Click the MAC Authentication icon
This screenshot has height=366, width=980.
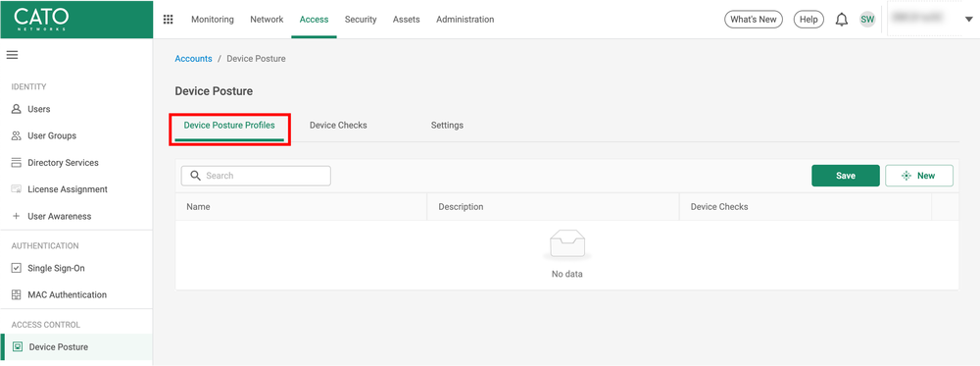pos(17,294)
